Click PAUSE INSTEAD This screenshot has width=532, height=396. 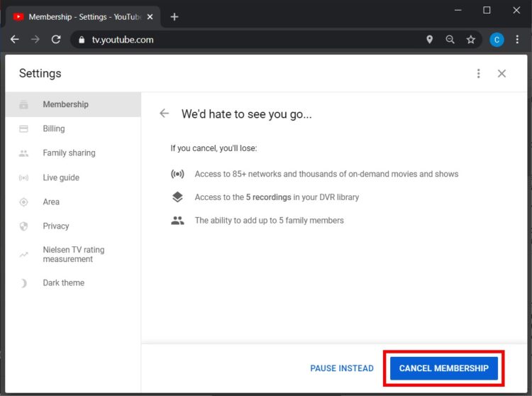point(342,368)
